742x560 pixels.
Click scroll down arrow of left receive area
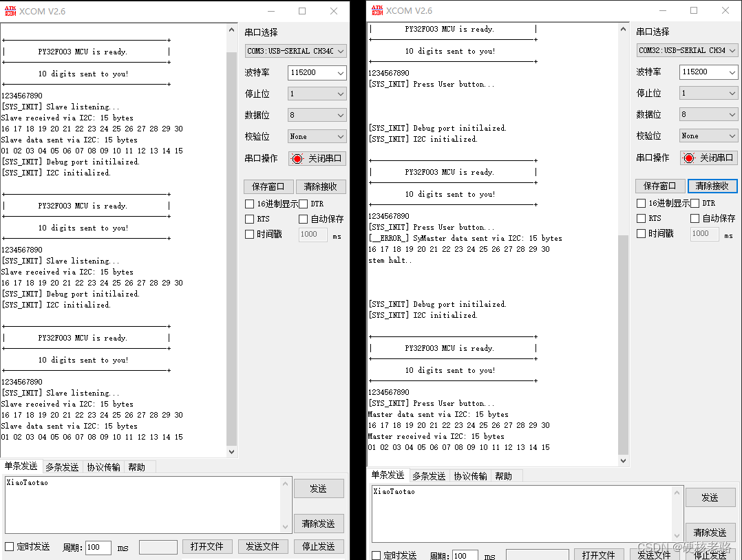coord(231,452)
